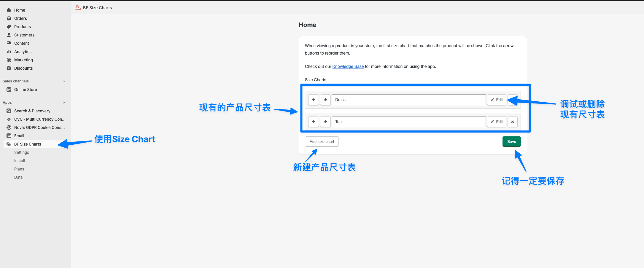Viewport: 644px width, 268px height.
Task: Delete the Top size chart
Action: pyautogui.click(x=512, y=122)
